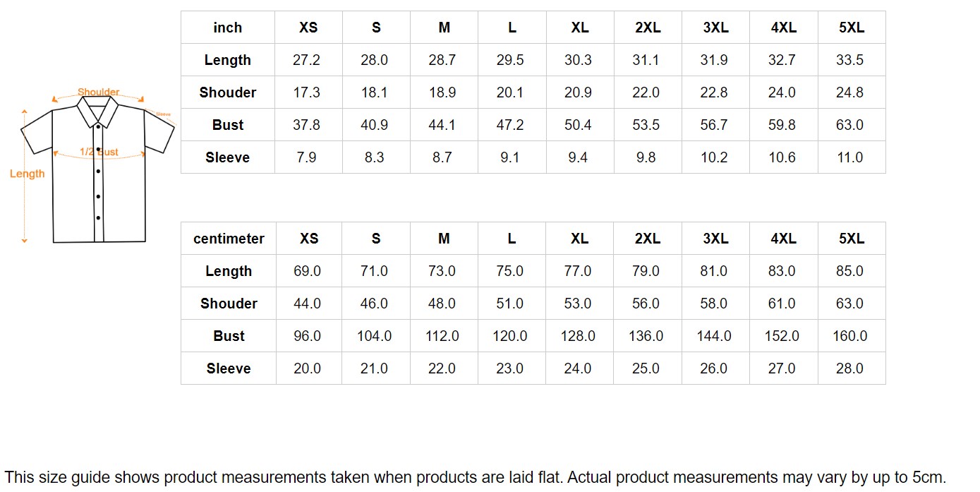
Task: Click the 1/2 Bust label on the shirt
Action: coord(99,152)
